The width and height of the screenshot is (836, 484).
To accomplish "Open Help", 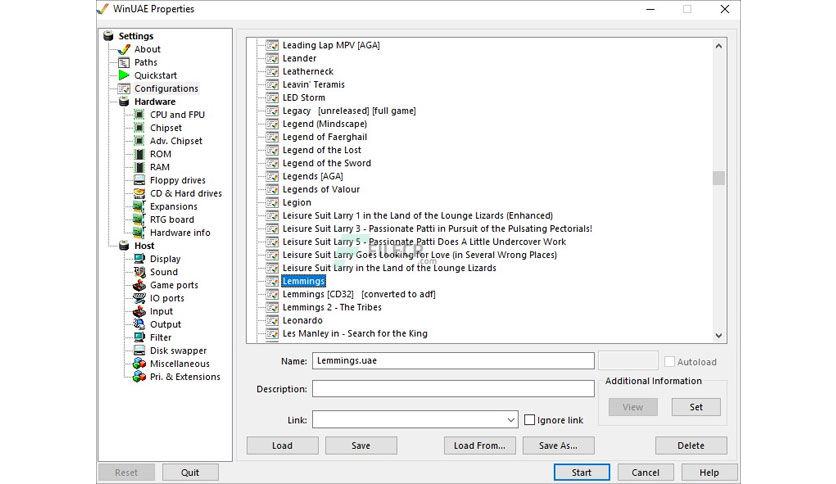I will click(710, 472).
